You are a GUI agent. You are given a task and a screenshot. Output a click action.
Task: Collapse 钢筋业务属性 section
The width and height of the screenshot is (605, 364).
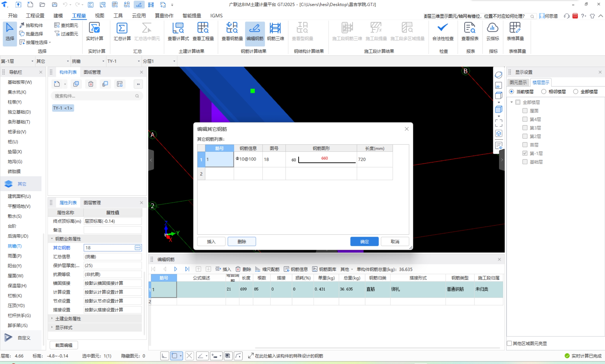click(x=52, y=239)
